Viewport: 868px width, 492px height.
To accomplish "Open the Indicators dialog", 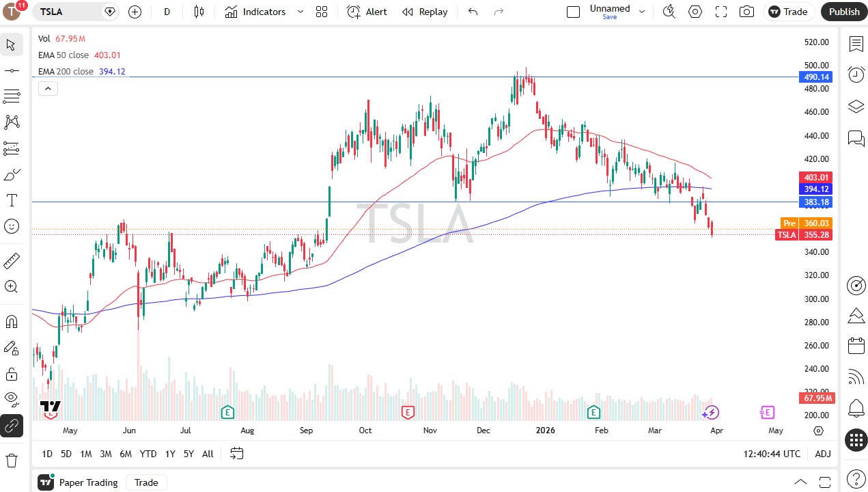I will tap(255, 12).
